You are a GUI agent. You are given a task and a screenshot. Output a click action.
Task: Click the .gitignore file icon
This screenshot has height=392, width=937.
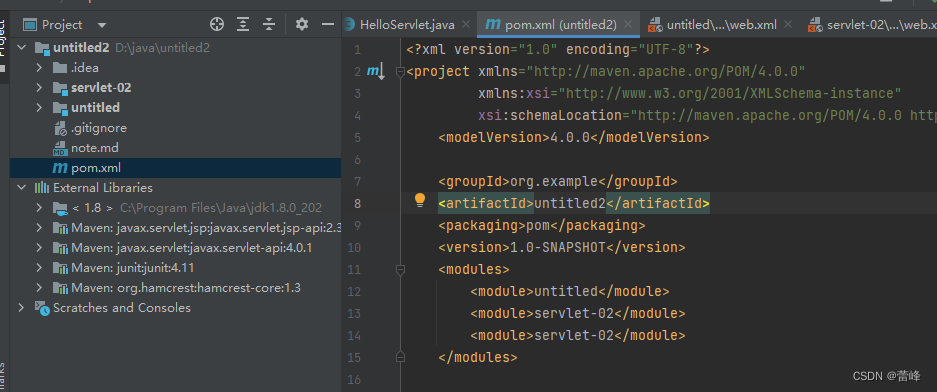coord(60,128)
